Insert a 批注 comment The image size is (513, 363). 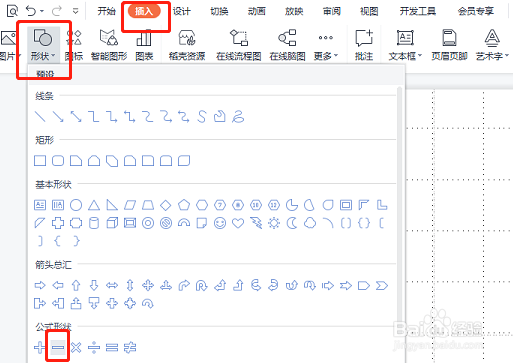click(x=364, y=45)
